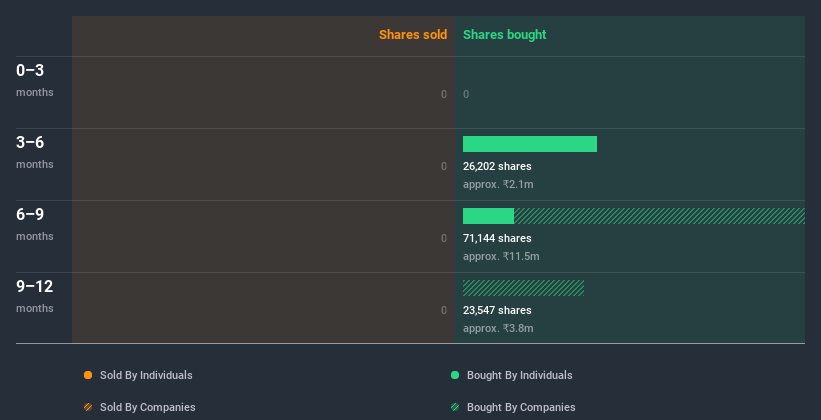This screenshot has height=420, width=821.
Task: Click the striped company segment in 6–9 months bar
Action: [x=660, y=216]
